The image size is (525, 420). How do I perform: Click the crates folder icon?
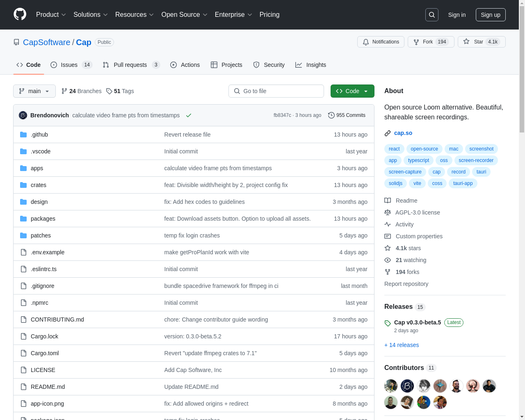pos(23,185)
